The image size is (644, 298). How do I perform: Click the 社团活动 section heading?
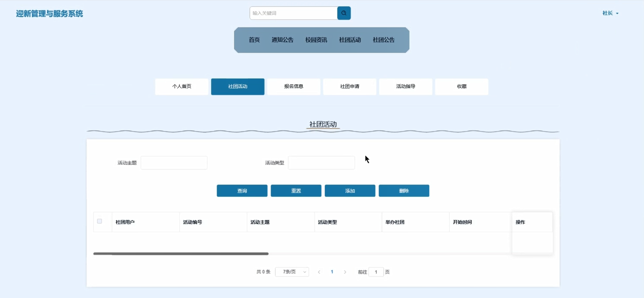[x=323, y=124]
